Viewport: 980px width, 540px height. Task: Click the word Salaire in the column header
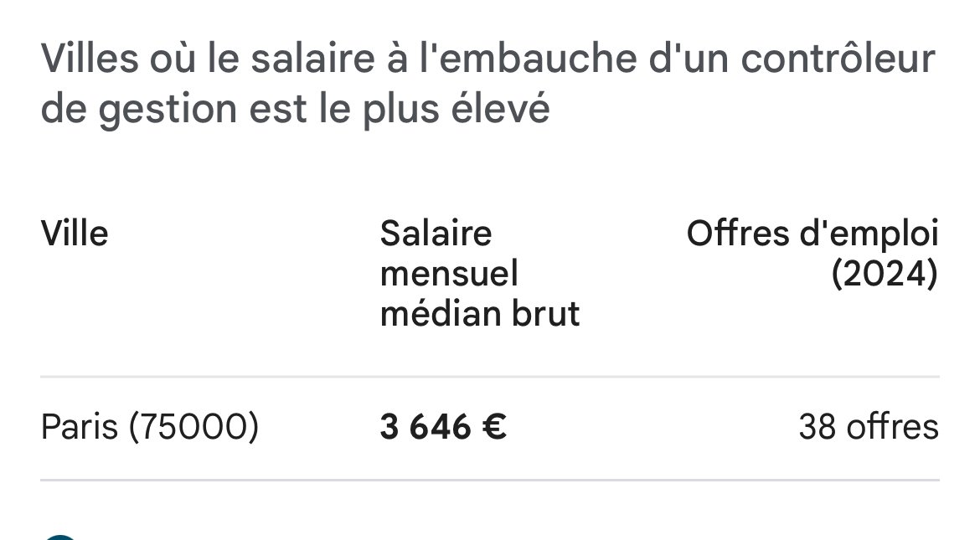(436, 234)
